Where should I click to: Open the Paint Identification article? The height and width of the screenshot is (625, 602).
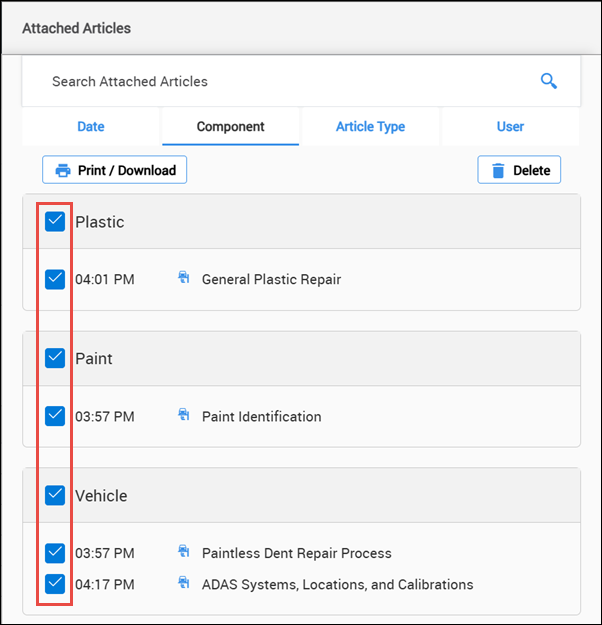[262, 417]
